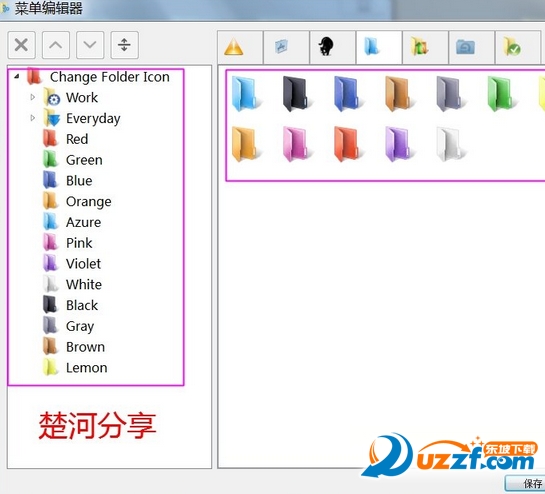Move item up with the up-arrow button
Image resolution: width=545 pixels, height=494 pixels.
coord(56,45)
